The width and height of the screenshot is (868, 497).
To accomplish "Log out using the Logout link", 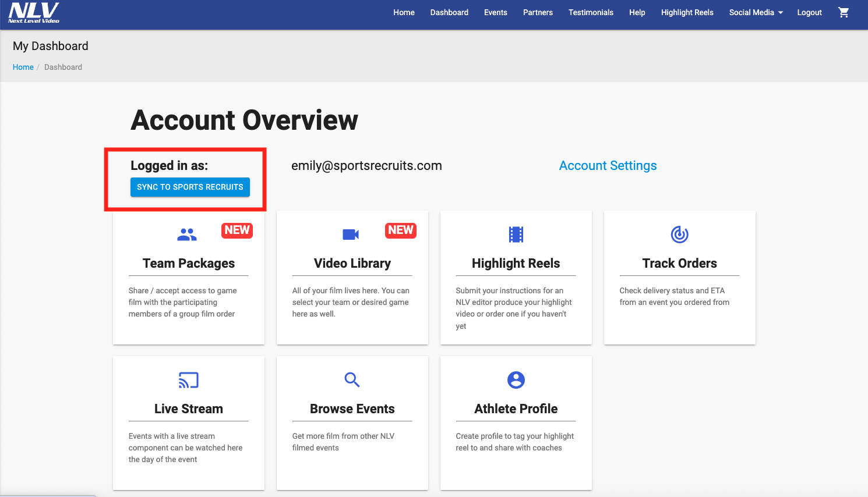I will pyautogui.click(x=809, y=12).
